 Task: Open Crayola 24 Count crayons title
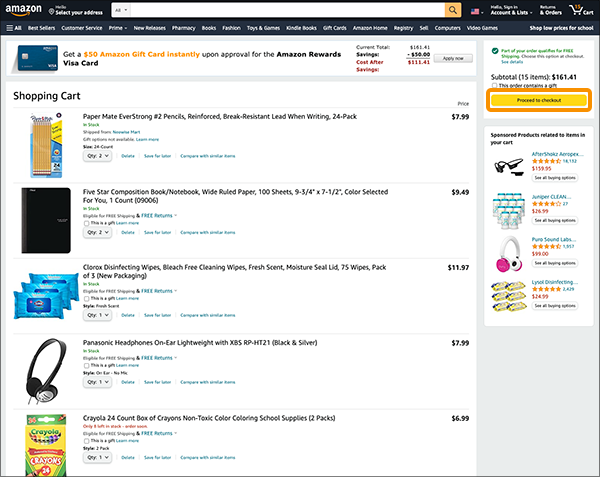[x=209, y=418]
